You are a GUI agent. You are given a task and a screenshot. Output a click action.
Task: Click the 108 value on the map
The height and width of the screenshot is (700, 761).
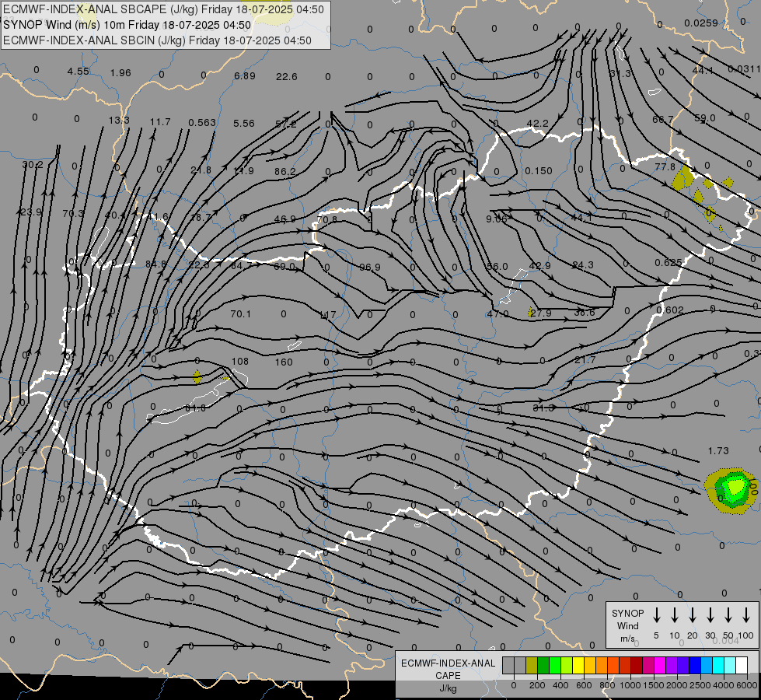tap(240, 361)
